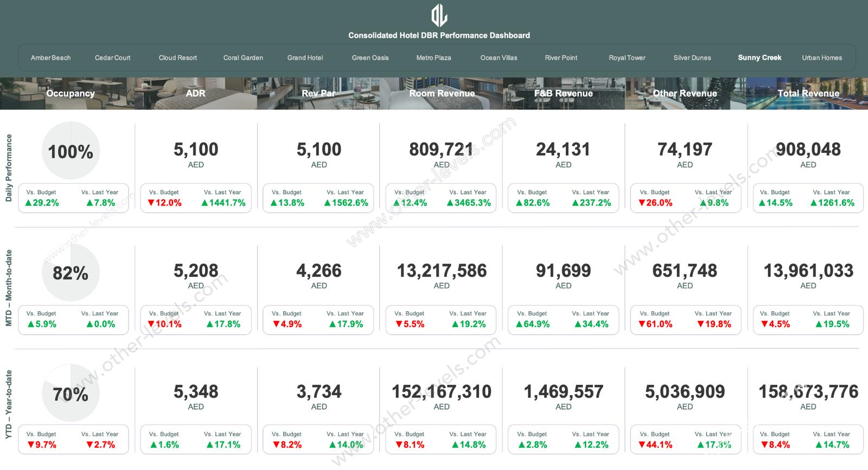Click YTD Total Revenue value 158,673,776
The height and width of the screenshot is (470, 868).
coord(808,391)
